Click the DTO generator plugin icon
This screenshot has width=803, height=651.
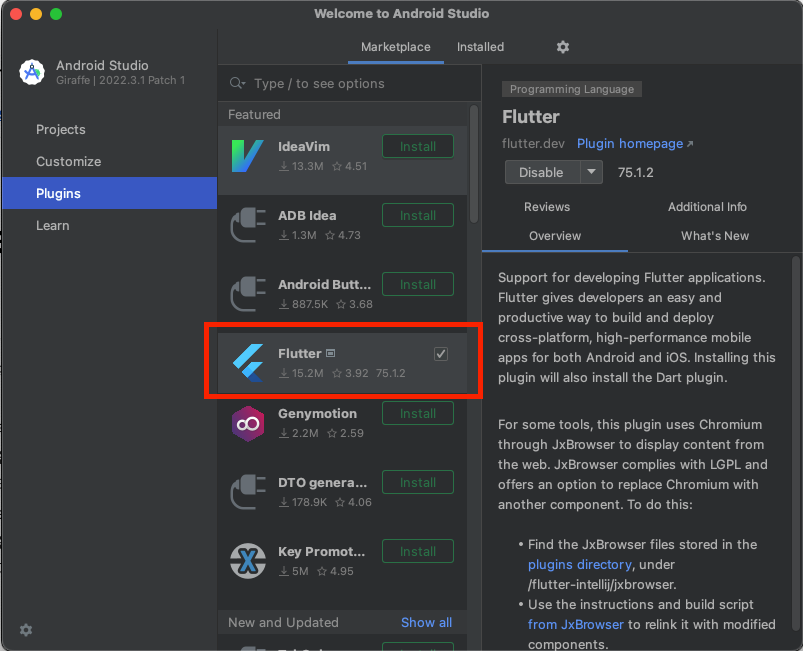click(x=247, y=492)
